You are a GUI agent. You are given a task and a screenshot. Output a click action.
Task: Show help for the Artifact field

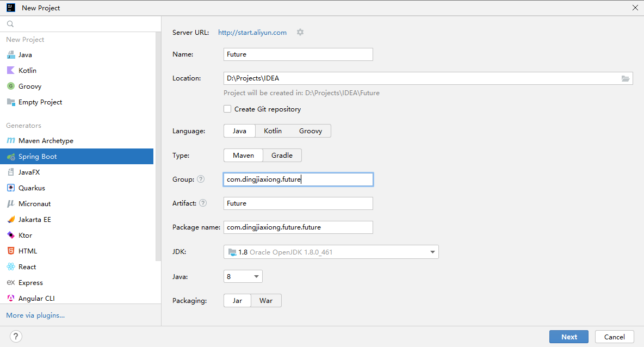(203, 203)
